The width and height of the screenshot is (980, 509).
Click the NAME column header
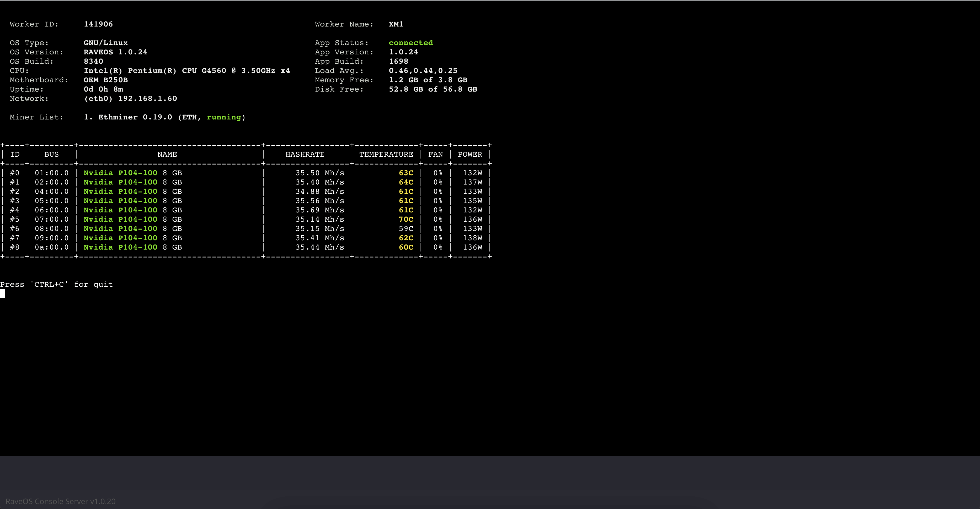167,154
